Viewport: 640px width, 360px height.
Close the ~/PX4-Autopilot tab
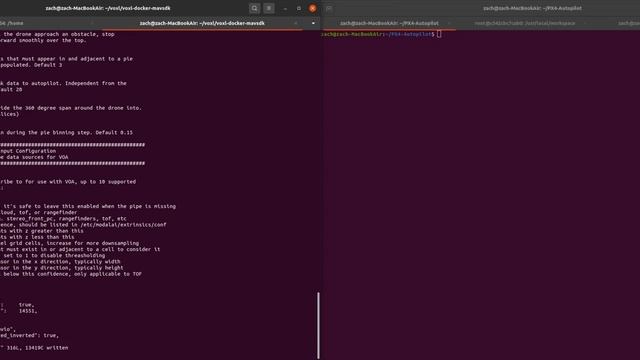449,23
